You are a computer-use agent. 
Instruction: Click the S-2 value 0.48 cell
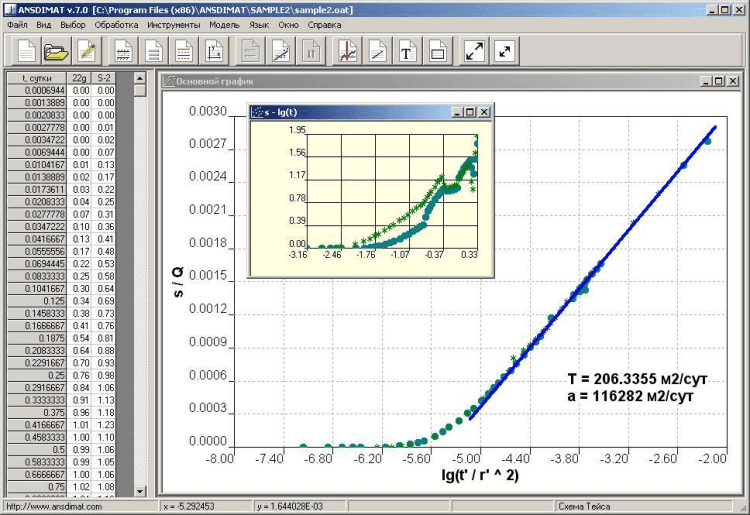pyautogui.click(x=104, y=252)
